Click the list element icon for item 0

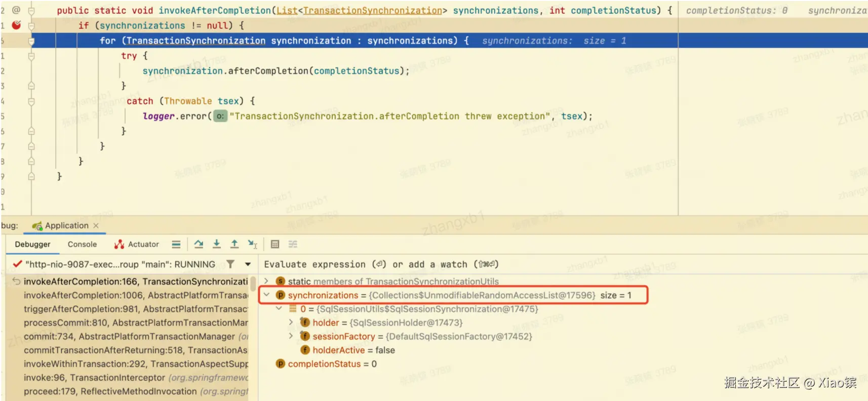[x=293, y=309]
